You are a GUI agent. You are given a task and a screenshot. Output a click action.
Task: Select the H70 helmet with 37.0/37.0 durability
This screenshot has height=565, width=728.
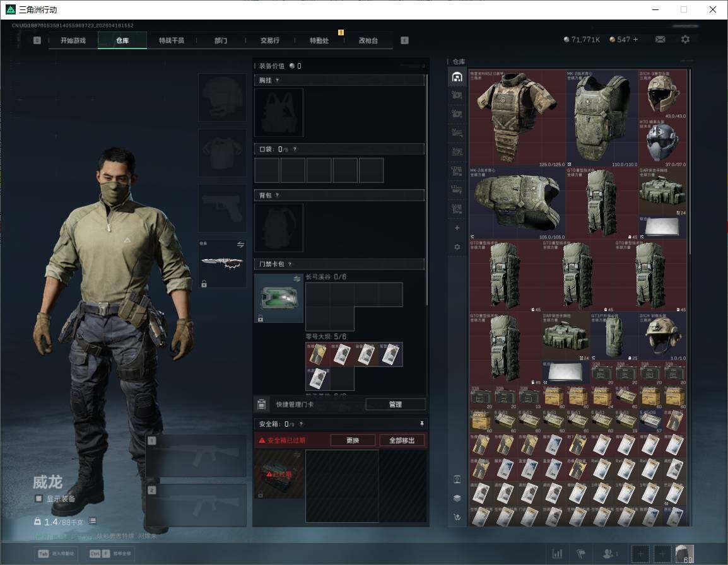point(662,143)
